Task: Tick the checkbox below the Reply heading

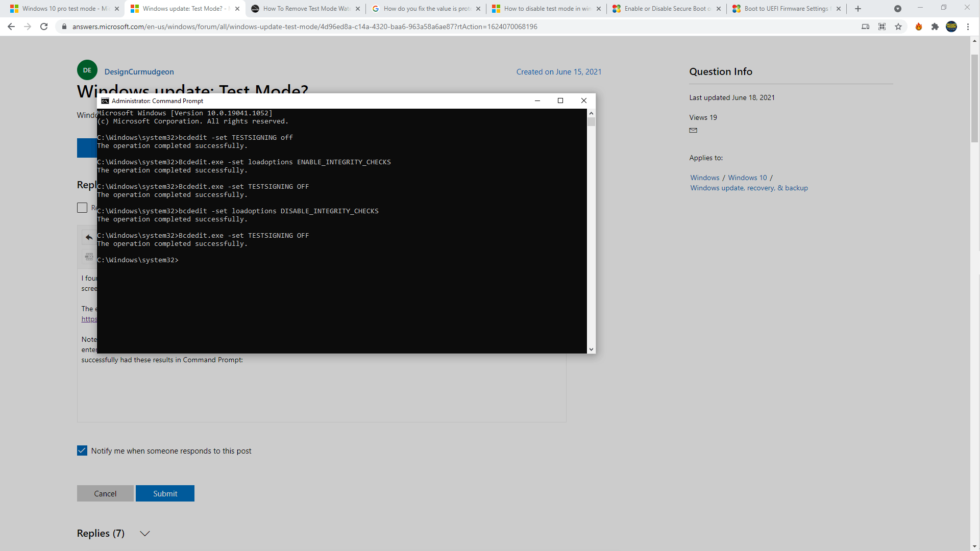Action: (82, 208)
